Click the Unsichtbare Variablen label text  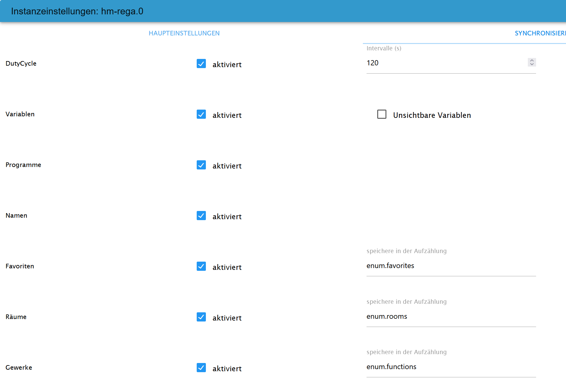[x=432, y=115]
